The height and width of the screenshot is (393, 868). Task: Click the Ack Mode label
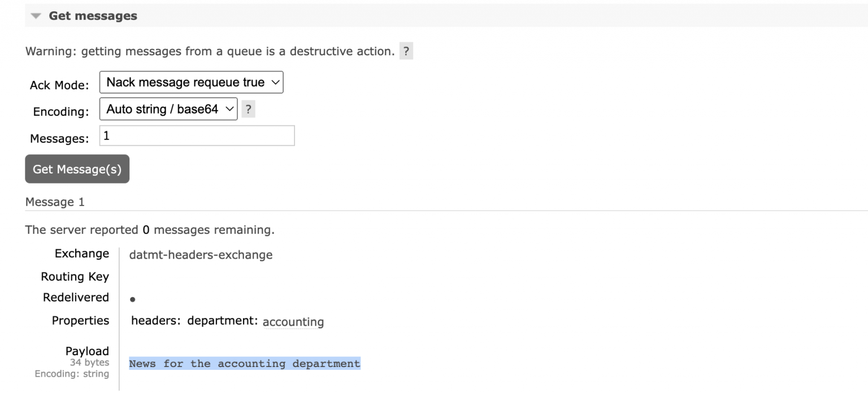59,85
